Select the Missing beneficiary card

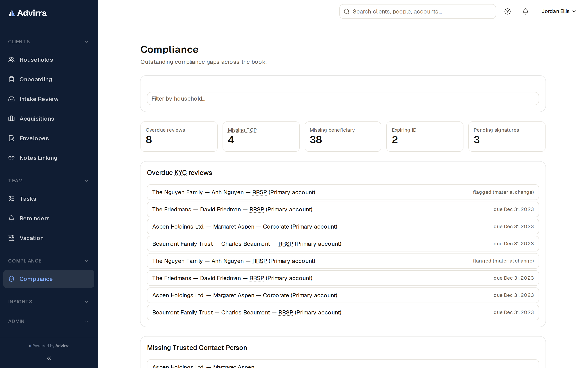343,137
